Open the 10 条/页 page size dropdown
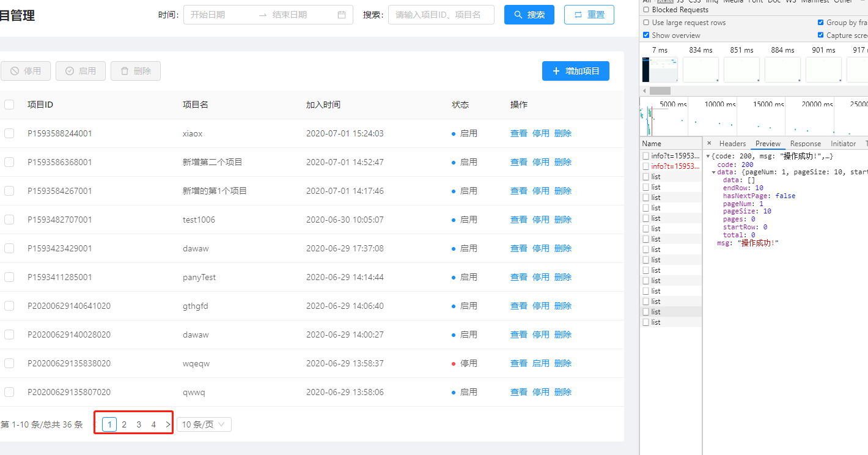Viewport: 868px width, 455px height. 204,424
